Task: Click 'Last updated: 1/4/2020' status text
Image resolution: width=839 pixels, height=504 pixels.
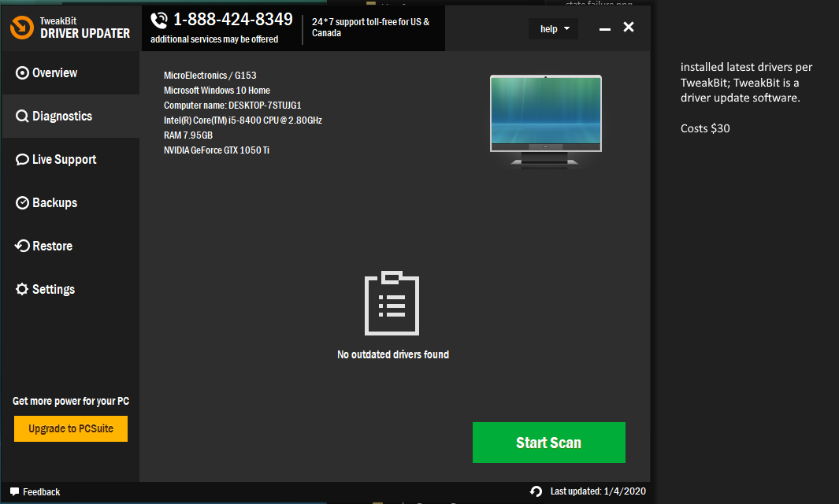Action: point(598,491)
